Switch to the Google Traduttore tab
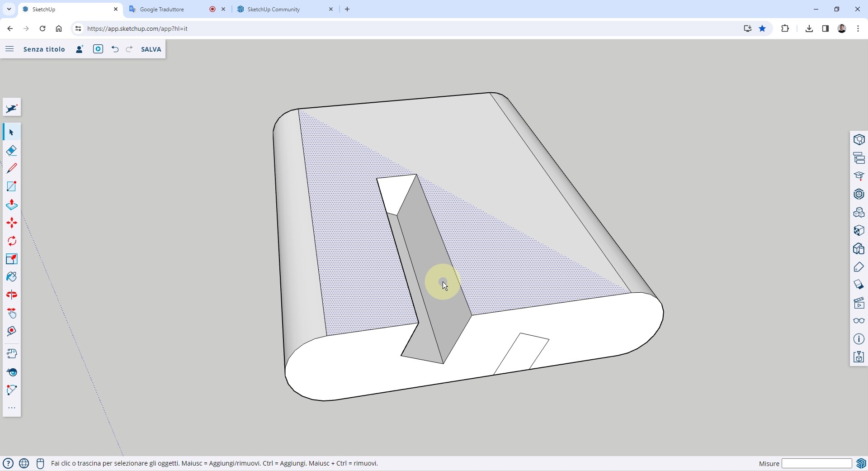The height and width of the screenshot is (471, 868). click(x=163, y=9)
